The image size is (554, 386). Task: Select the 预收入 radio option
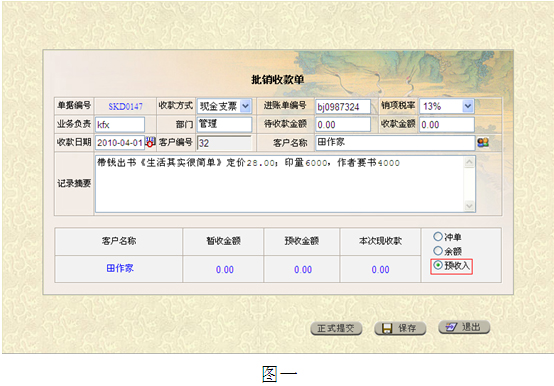438,265
